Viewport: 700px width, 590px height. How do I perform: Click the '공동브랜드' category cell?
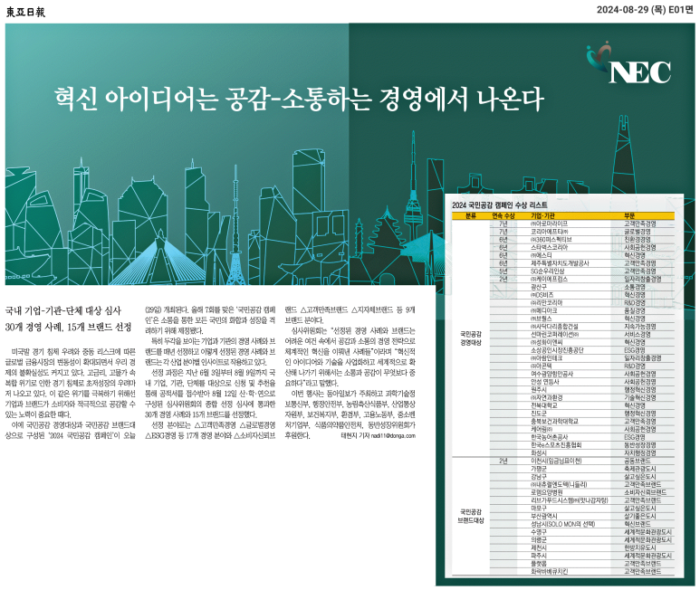pyautogui.click(x=637, y=461)
